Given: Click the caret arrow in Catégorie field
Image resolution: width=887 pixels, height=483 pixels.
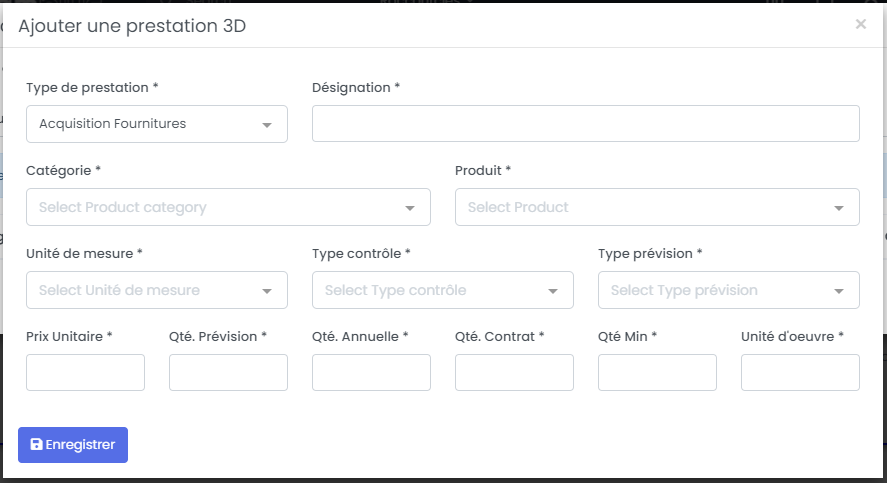Looking at the screenshot, I should point(410,208).
